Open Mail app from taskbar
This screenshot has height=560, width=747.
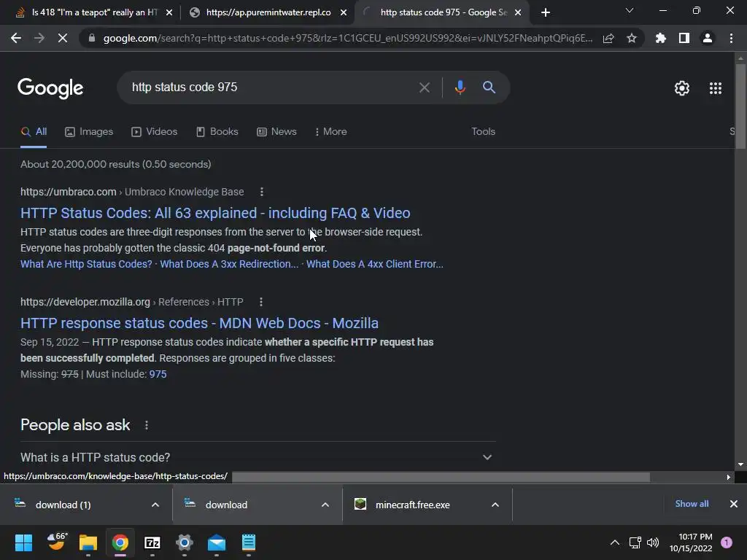click(x=216, y=542)
